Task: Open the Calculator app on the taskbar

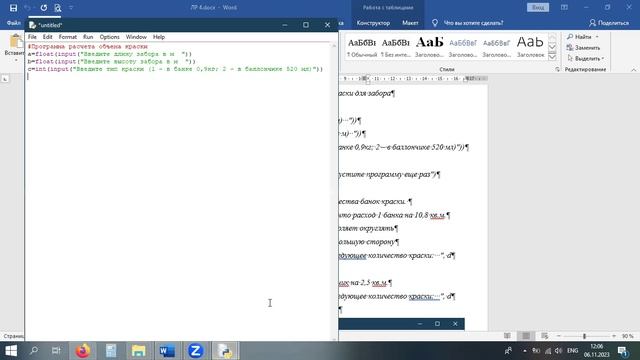Action: pyautogui.click(x=111, y=351)
